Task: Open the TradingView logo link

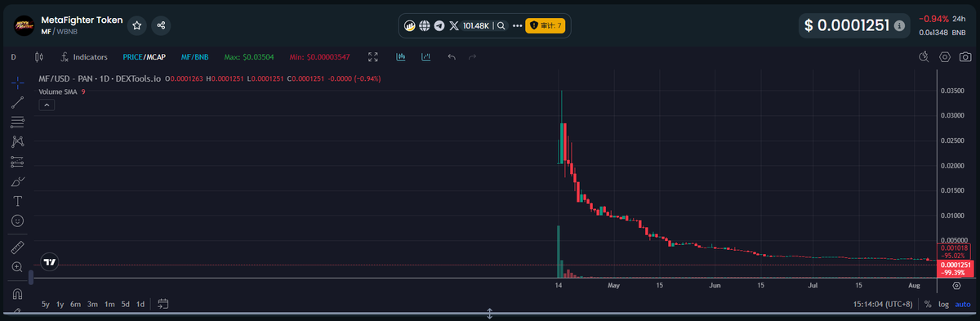Action: [x=50, y=262]
